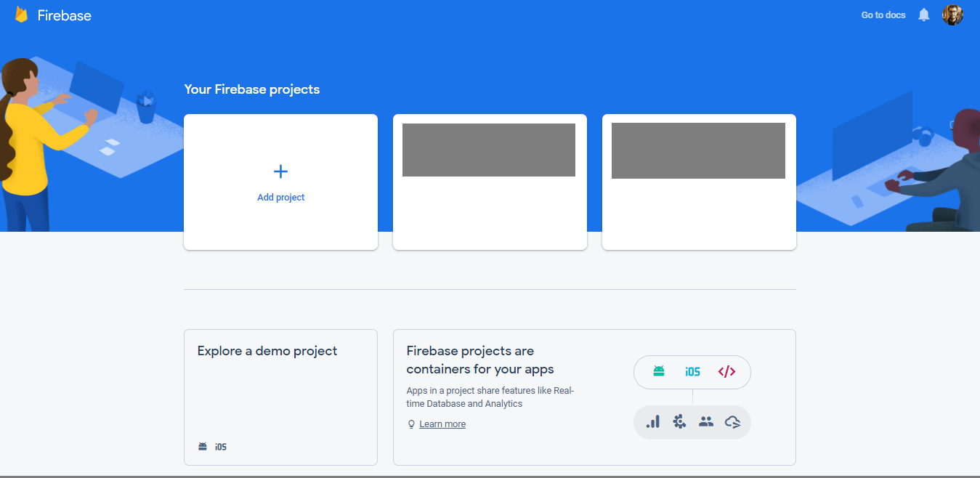The height and width of the screenshot is (478, 980).
Task: Click 'Firebase projects are containers' heading
Action: 480,360
